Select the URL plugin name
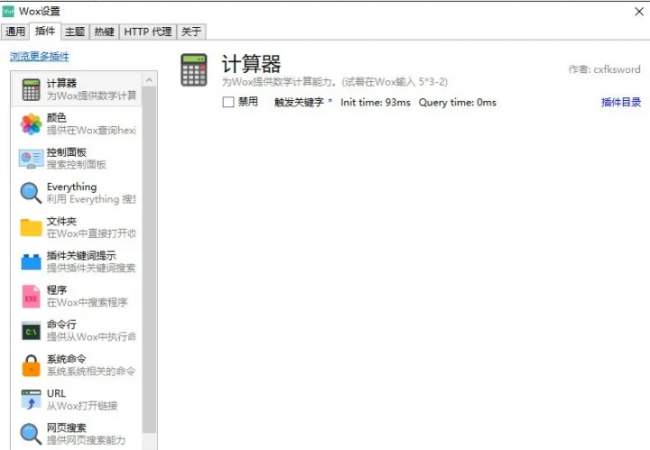This screenshot has height=450, width=650. pyautogui.click(x=56, y=393)
